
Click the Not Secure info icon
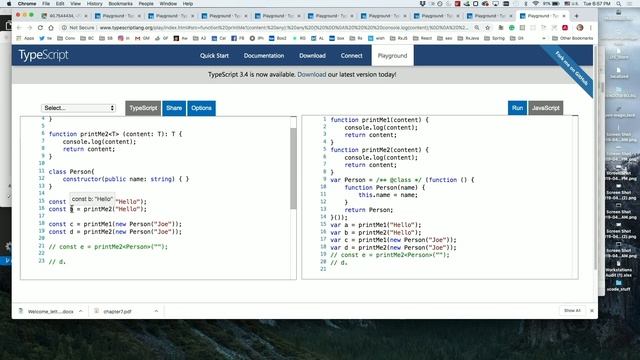pyautogui.click(x=64, y=28)
